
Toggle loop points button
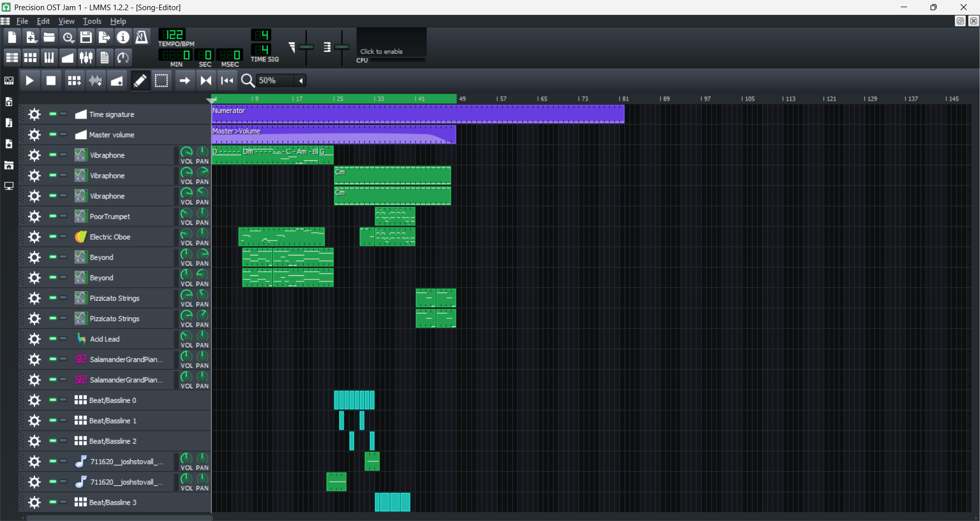click(206, 81)
